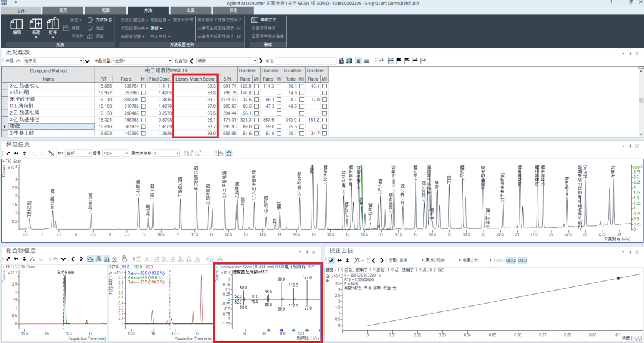Screen dimensions: 644x343
Task: Toggle MI checkbox for 苯甲酸甲酯 row
Action: [143, 100]
